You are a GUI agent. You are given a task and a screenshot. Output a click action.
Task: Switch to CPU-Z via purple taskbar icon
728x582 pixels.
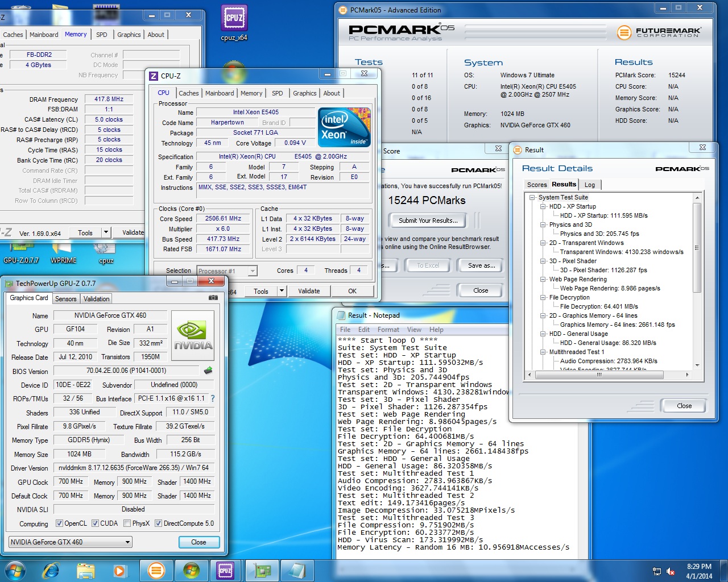tap(225, 571)
